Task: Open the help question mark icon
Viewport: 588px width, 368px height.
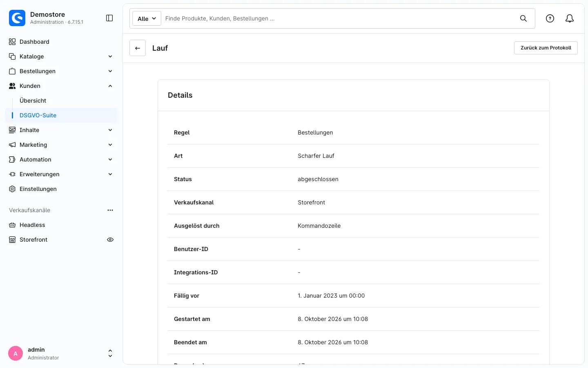Action: (550, 18)
